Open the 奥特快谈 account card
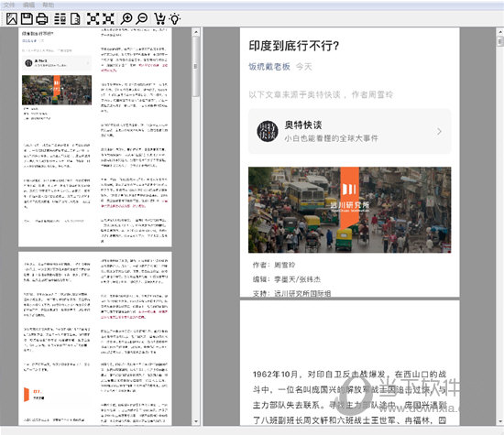Viewport: 504px width, 435px height. click(x=350, y=131)
